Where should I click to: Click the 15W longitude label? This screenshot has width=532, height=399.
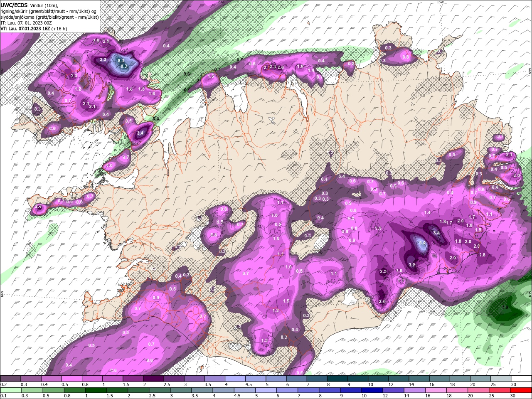pyautogui.click(x=441, y=2)
